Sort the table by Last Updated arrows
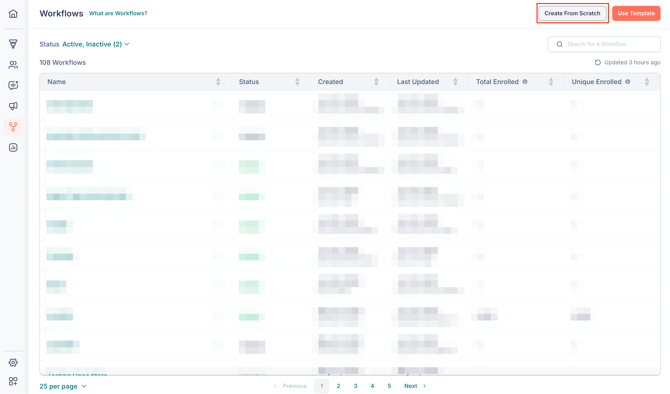 [x=455, y=82]
